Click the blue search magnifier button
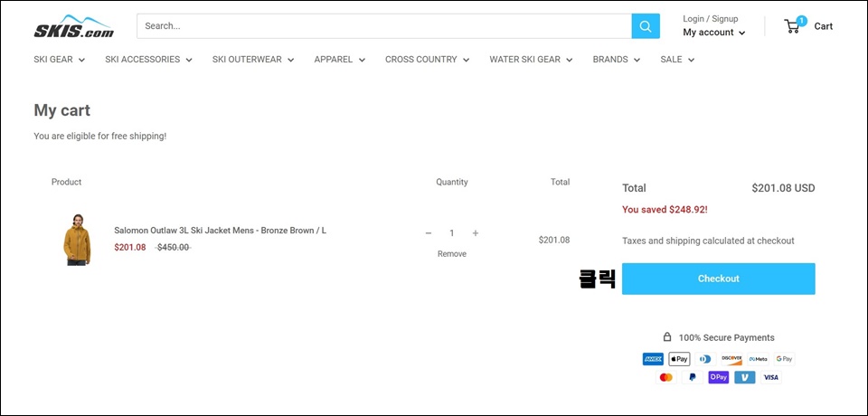The height and width of the screenshot is (416, 868). (x=646, y=26)
